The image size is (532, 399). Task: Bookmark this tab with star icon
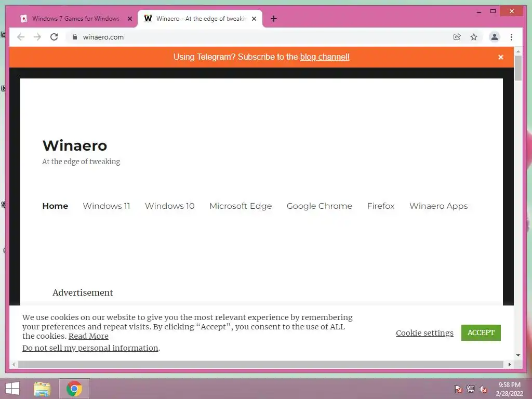pos(474,37)
